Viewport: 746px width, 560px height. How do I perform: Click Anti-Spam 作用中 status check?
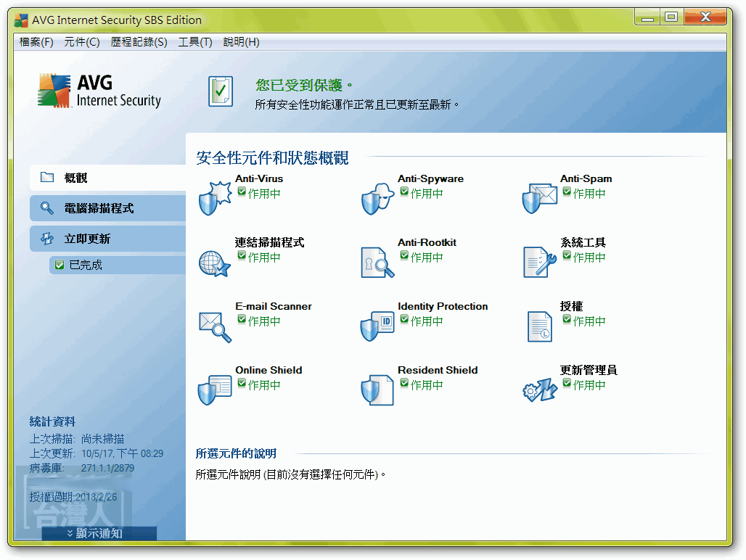click(x=567, y=192)
